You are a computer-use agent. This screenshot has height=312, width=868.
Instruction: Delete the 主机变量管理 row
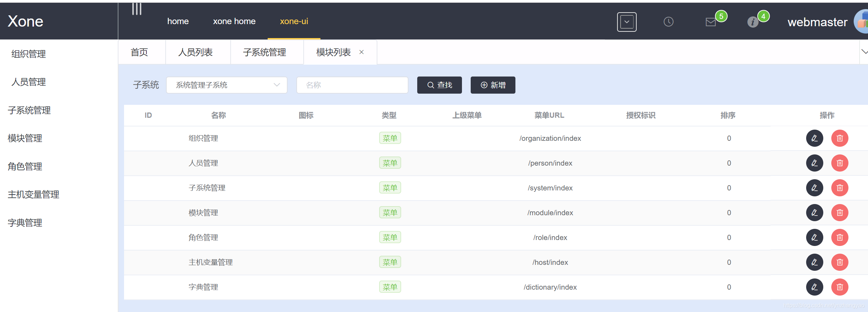pyautogui.click(x=840, y=262)
